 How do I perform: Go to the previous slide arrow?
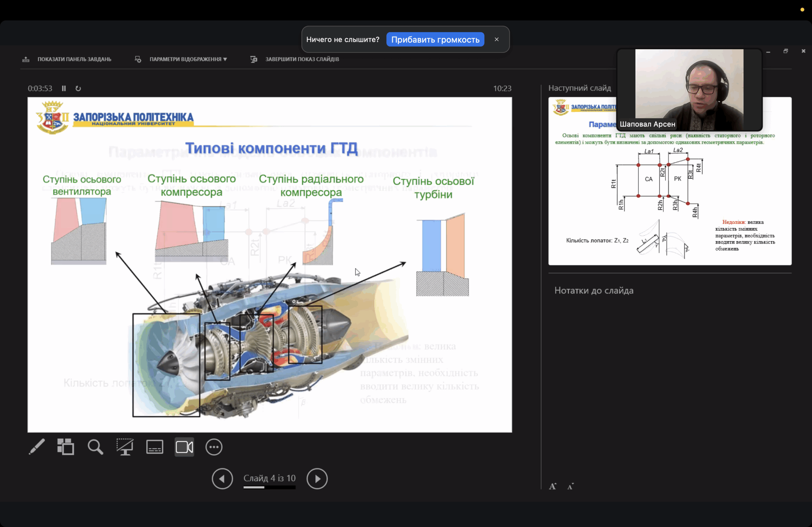click(x=222, y=478)
